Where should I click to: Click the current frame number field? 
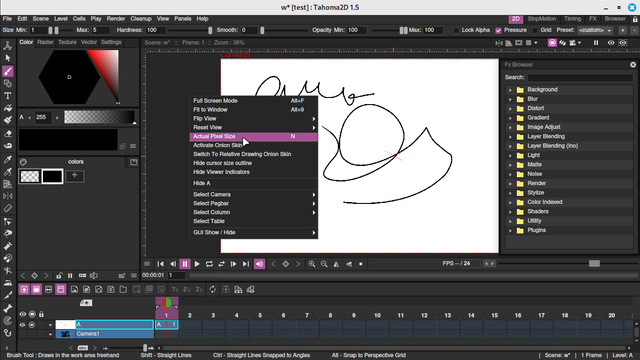click(x=176, y=276)
